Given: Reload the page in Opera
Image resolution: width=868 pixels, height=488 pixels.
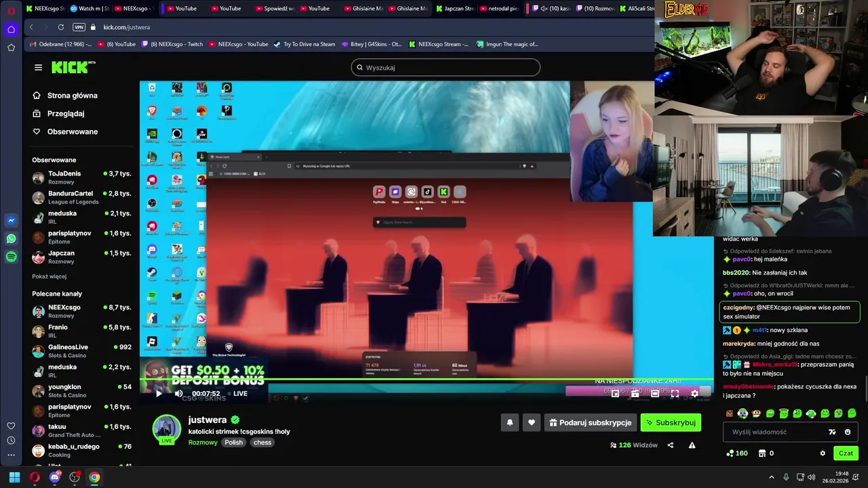Looking at the screenshot, I should pos(61,27).
